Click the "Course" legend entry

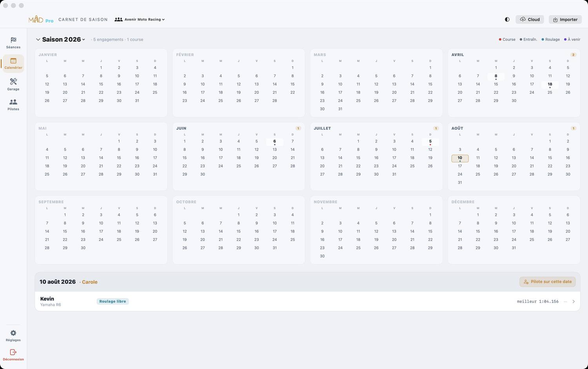(x=507, y=40)
